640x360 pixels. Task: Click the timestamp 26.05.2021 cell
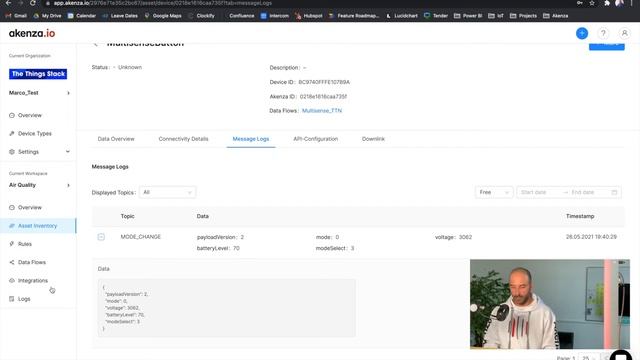coord(591,237)
